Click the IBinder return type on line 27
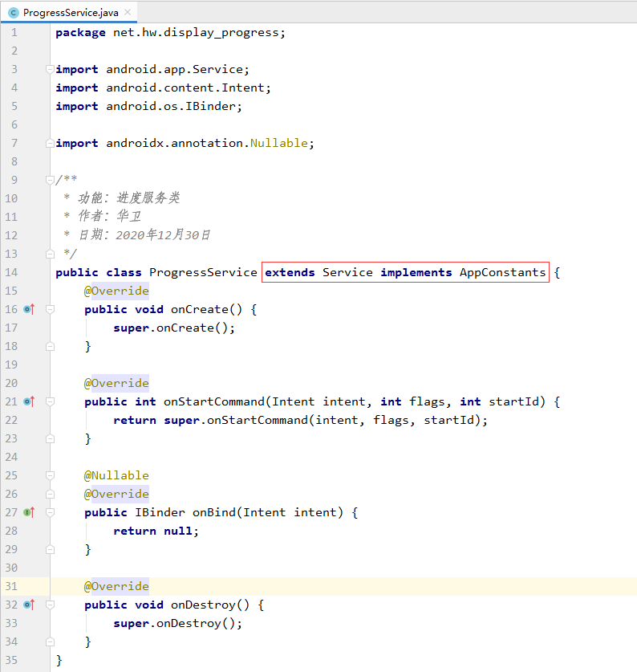Viewport: 637px width, 672px height. 160,512
